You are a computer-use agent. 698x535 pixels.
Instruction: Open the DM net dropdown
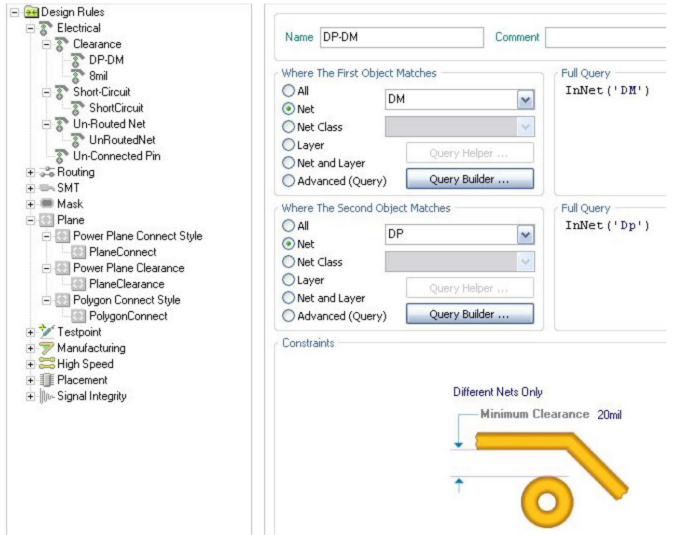click(525, 100)
